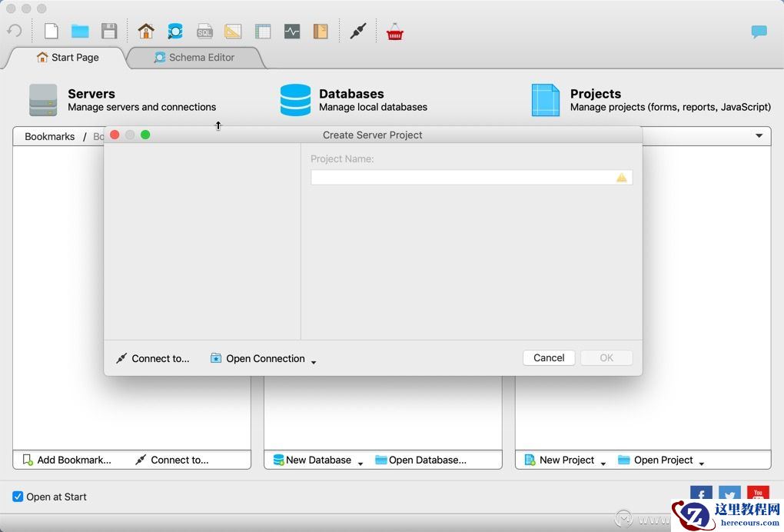The width and height of the screenshot is (784, 532).
Task: Click the New Database button
Action: tap(313, 460)
